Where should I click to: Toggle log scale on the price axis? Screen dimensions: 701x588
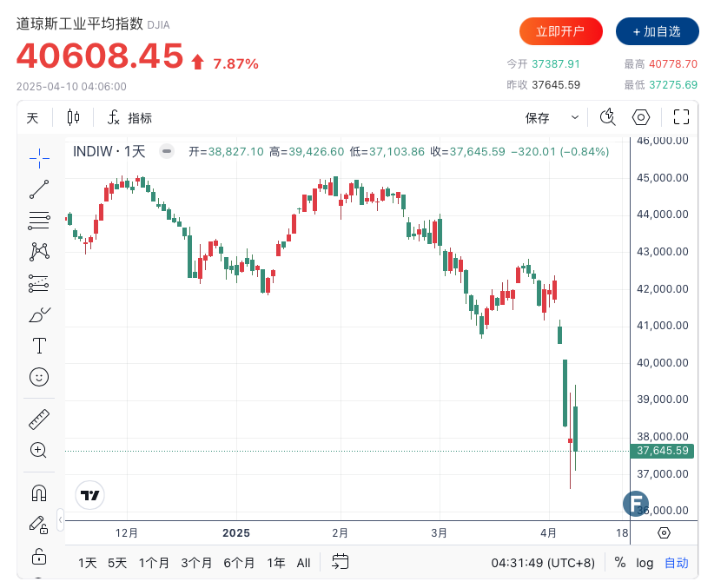pyautogui.click(x=645, y=562)
